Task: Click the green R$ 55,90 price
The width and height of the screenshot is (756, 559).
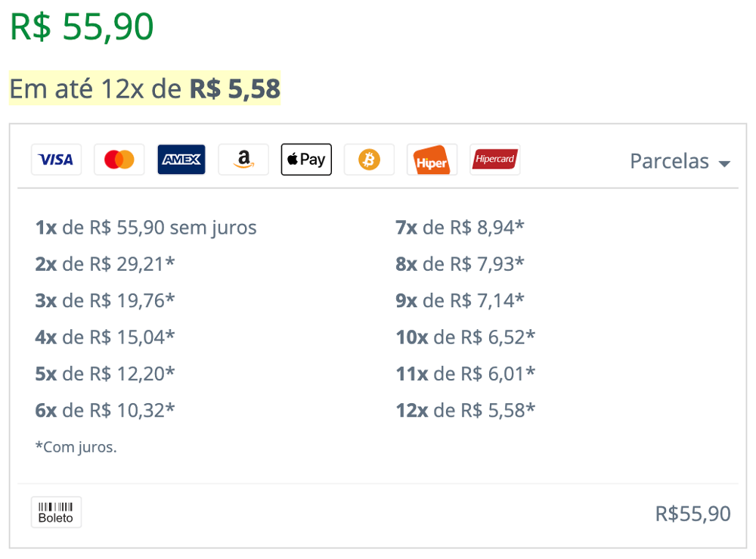Action: point(82,26)
